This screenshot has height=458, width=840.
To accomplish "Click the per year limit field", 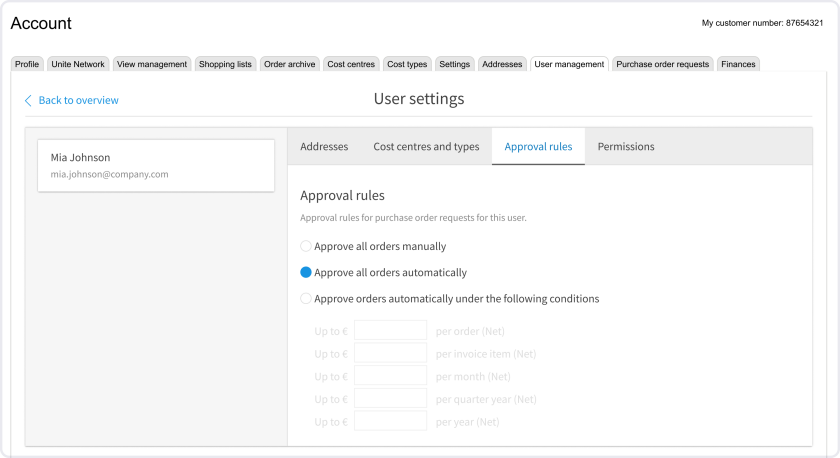I will point(390,422).
